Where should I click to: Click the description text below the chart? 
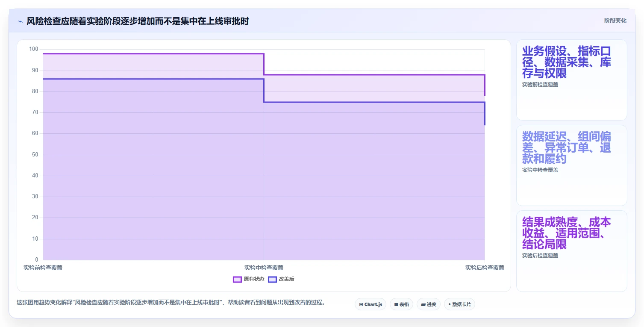click(x=172, y=303)
